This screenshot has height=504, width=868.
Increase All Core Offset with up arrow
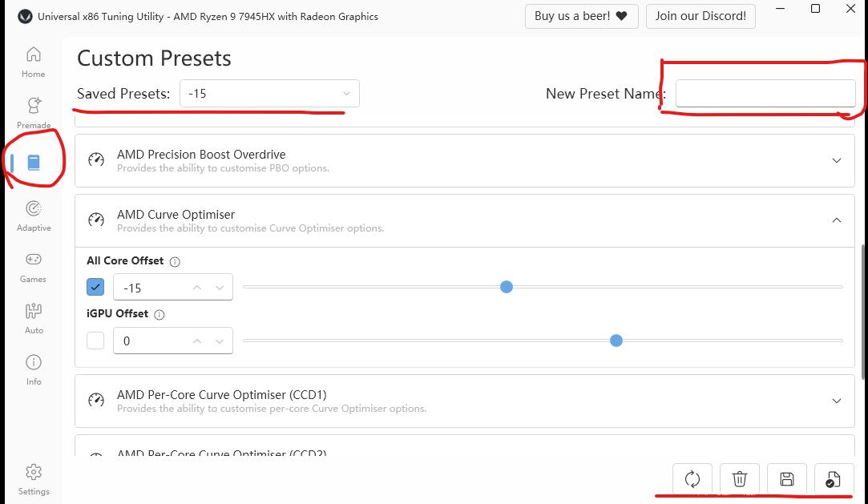[197, 288]
